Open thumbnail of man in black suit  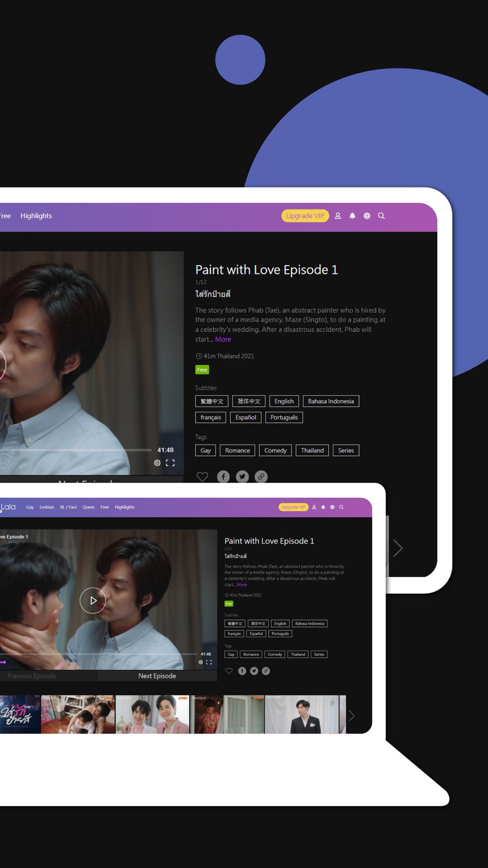click(302, 714)
